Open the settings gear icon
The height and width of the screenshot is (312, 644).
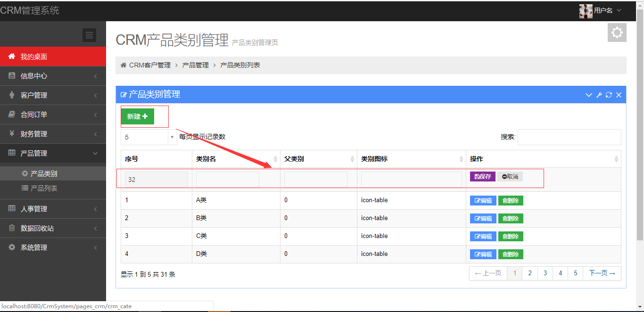coord(617,33)
